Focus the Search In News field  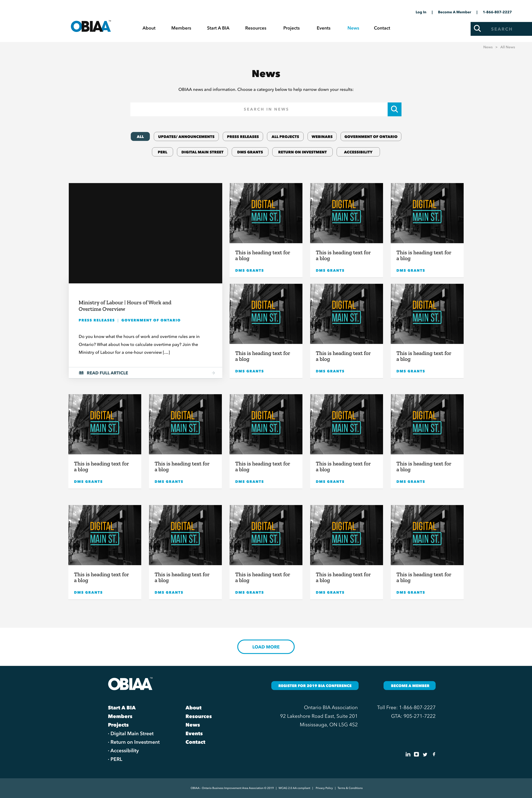click(259, 109)
